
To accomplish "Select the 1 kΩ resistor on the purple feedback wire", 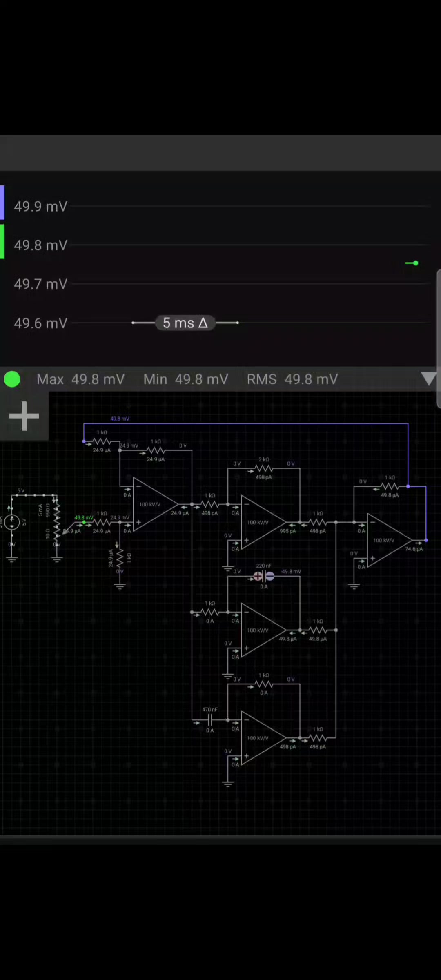I will (x=102, y=441).
